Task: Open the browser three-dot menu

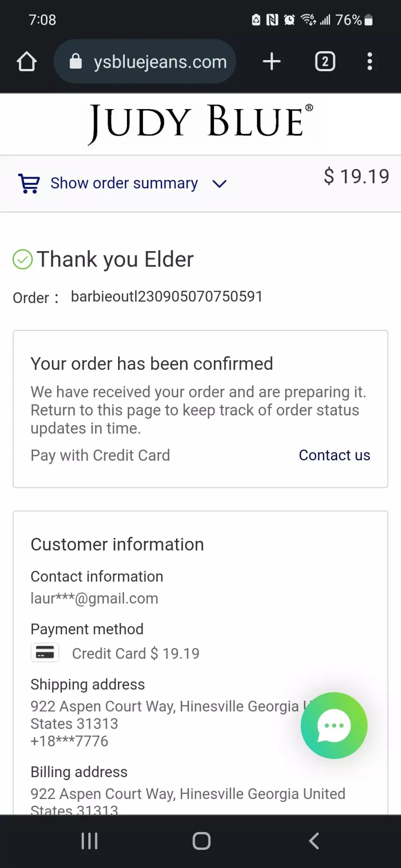Action: (x=369, y=61)
